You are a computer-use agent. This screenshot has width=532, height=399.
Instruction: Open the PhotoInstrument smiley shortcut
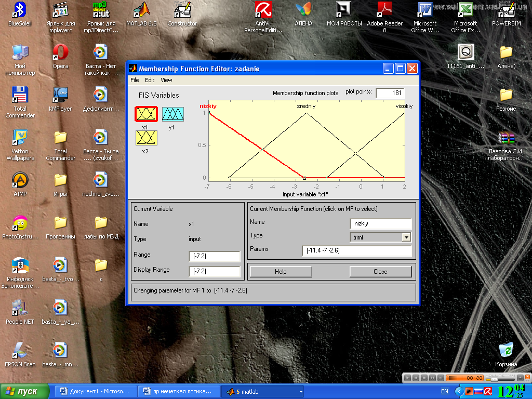click(x=20, y=227)
